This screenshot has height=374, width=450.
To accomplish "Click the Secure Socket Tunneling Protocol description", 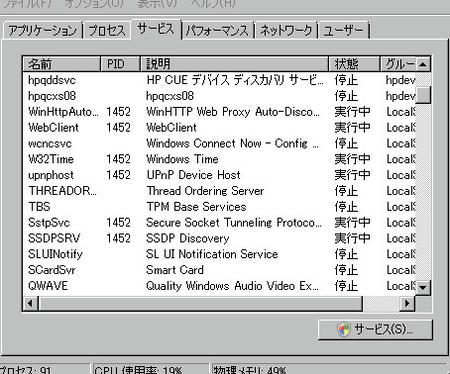I will (x=234, y=223).
